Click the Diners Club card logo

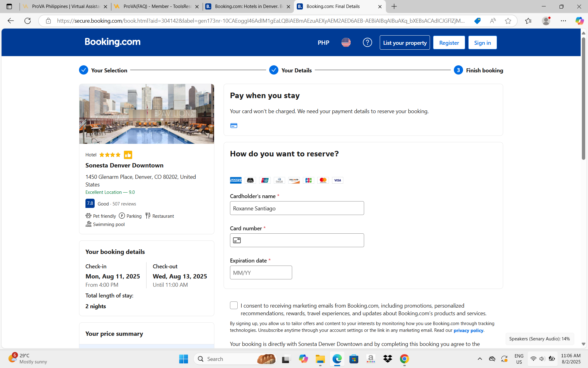(x=279, y=180)
